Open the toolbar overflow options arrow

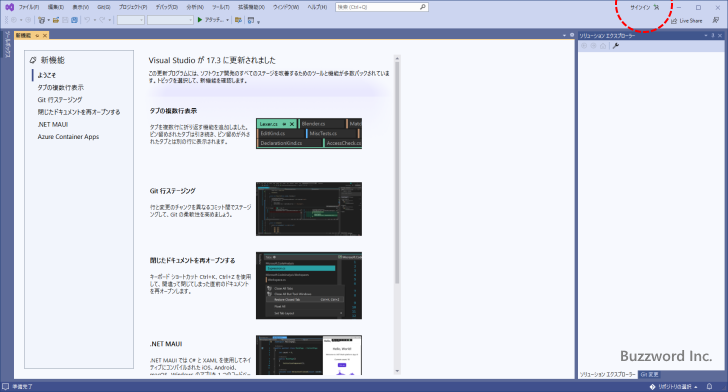259,22
